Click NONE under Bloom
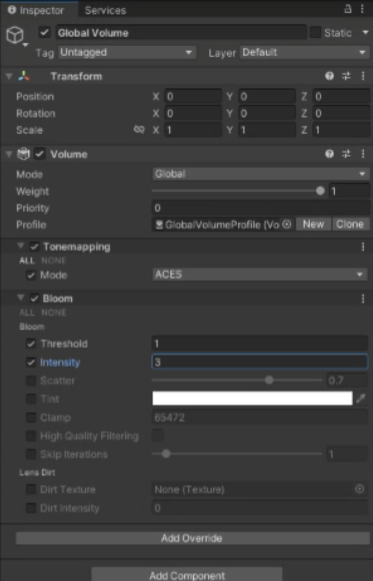The image size is (373, 581). (x=54, y=312)
